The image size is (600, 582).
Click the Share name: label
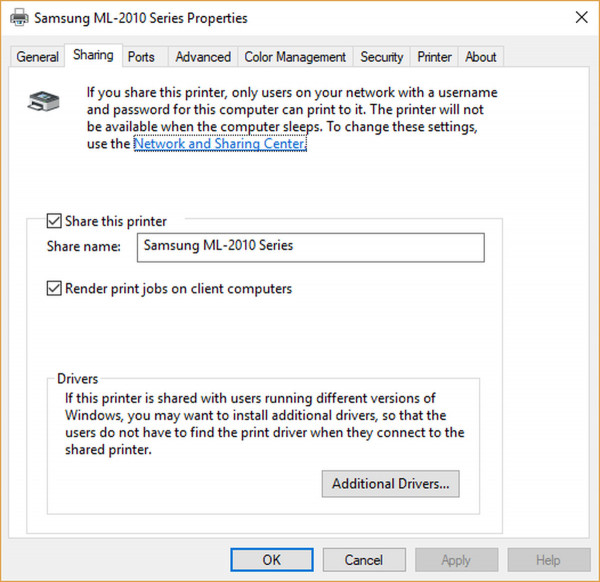83,246
